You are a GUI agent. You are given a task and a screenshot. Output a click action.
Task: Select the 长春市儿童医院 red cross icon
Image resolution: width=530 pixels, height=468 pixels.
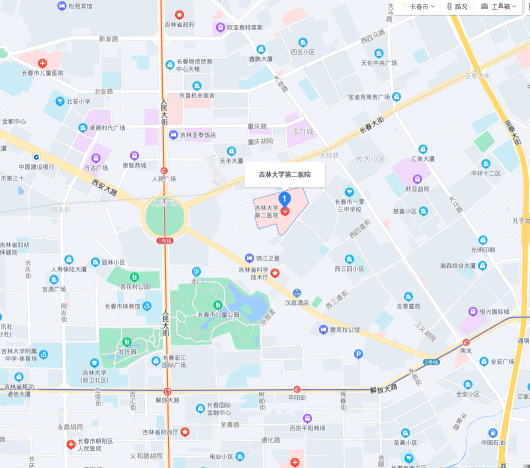click(42, 63)
